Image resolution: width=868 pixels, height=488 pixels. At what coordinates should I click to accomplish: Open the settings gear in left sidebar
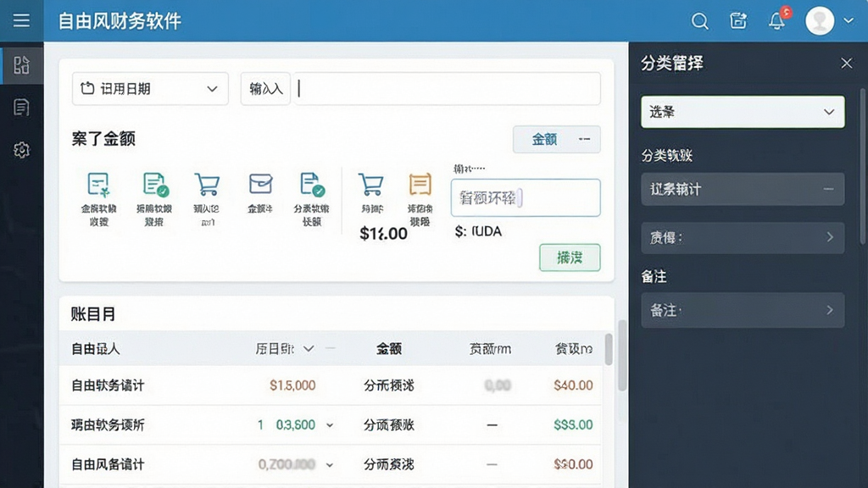21,150
